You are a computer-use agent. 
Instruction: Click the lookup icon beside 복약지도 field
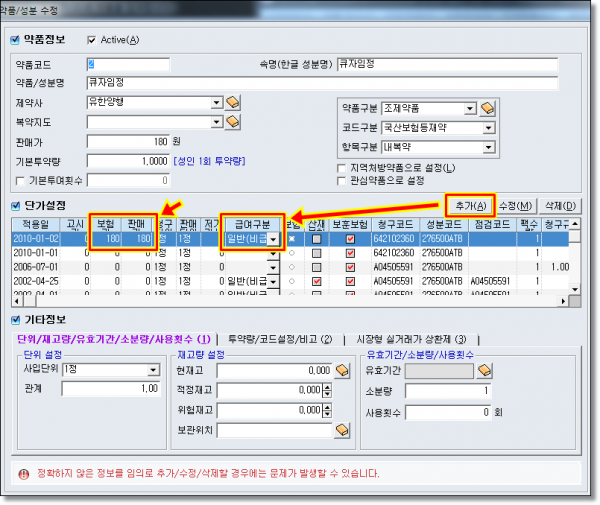pos(233,122)
